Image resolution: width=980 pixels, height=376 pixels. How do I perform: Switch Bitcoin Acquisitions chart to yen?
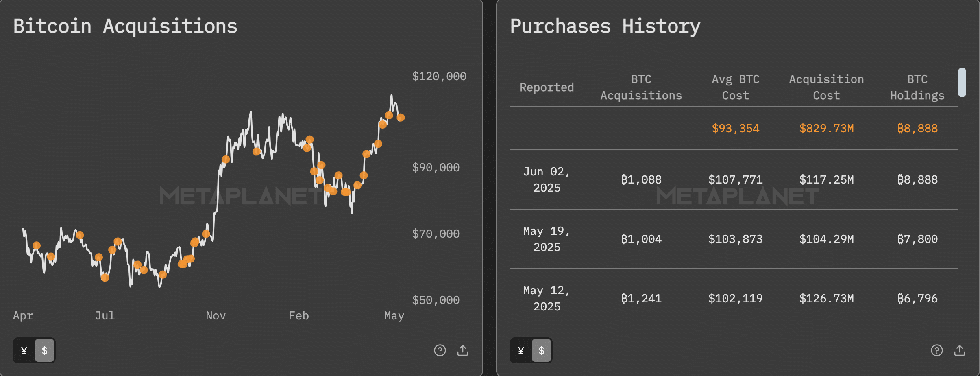(24, 350)
